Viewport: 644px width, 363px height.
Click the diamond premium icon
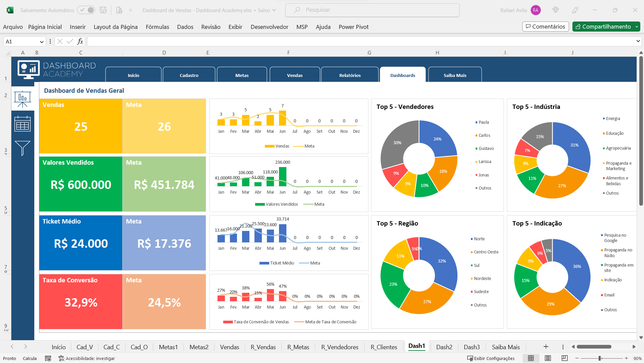[x=556, y=10]
